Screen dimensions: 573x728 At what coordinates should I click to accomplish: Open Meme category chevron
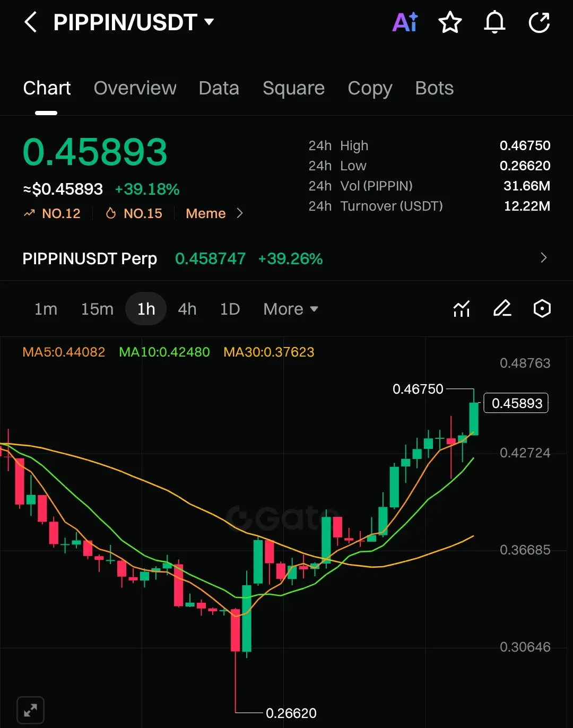coord(240,213)
